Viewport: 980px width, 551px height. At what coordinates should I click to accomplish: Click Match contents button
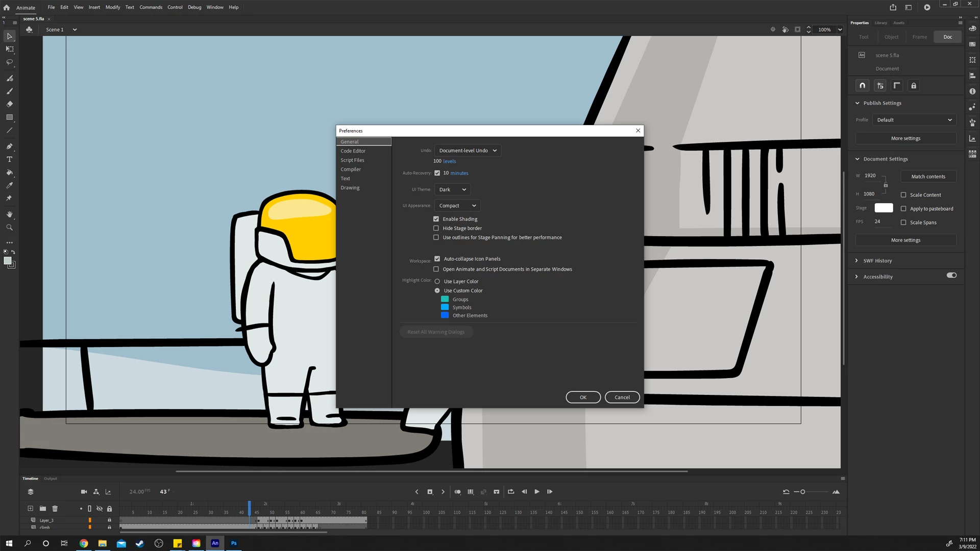(928, 177)
